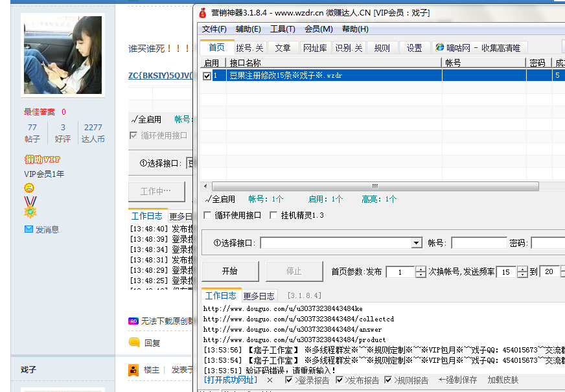Increase 发送频率 using its up stepper arrow
565x392 pixels.
pyautogui.click(x=522, y=268)
